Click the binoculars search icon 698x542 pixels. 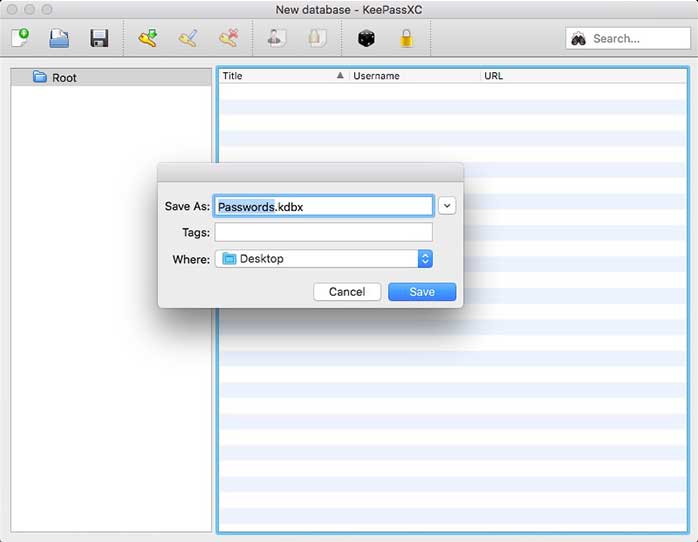pyautogui.click(x=578, y=39)
